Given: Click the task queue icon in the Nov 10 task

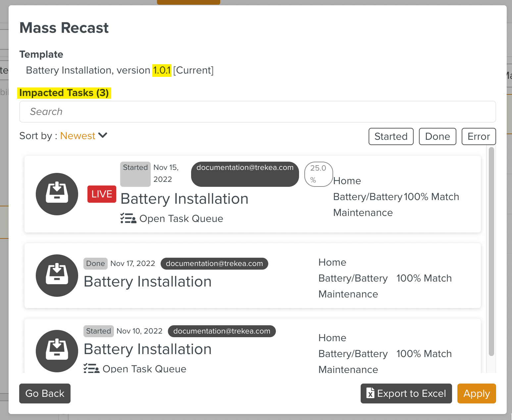Looking at the screenshot, I should [x=91, y=368].
